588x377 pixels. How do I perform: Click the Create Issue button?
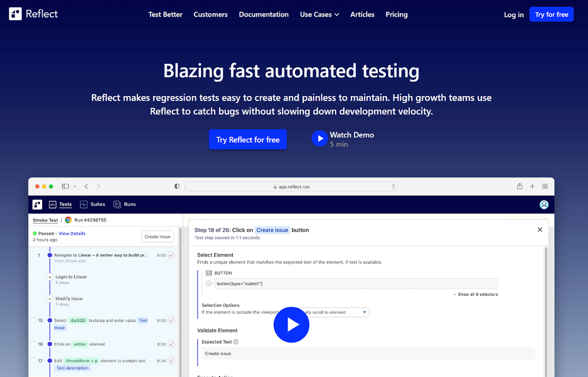(x=158, y=237)
